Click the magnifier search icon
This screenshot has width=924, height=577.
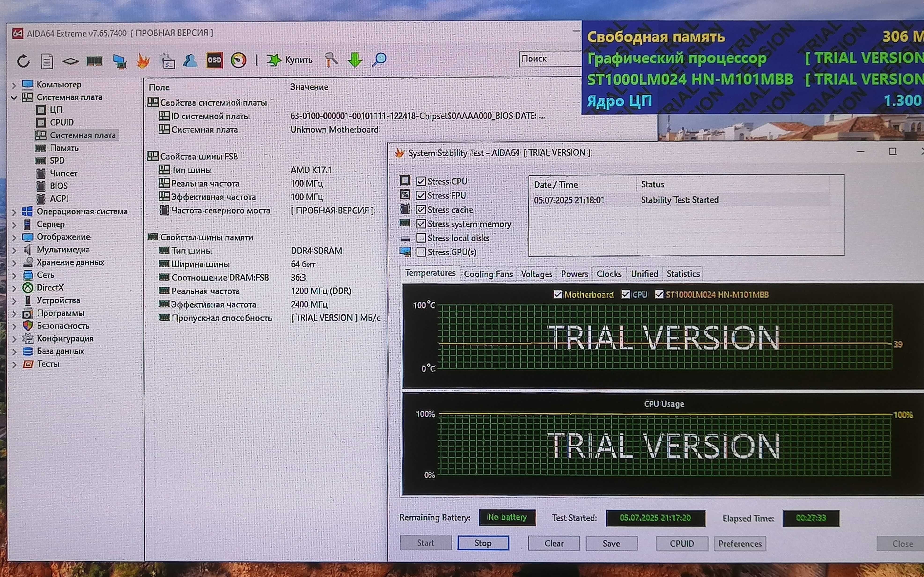coord(379,59)
